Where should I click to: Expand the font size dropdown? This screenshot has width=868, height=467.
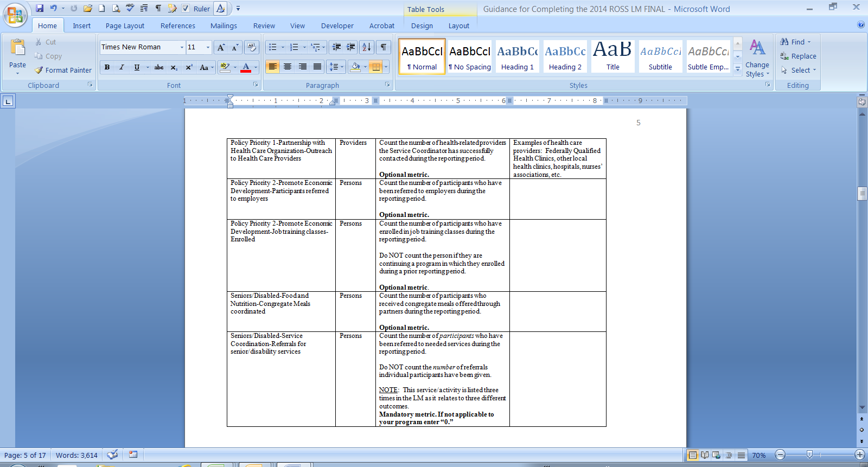coord(208,47)
